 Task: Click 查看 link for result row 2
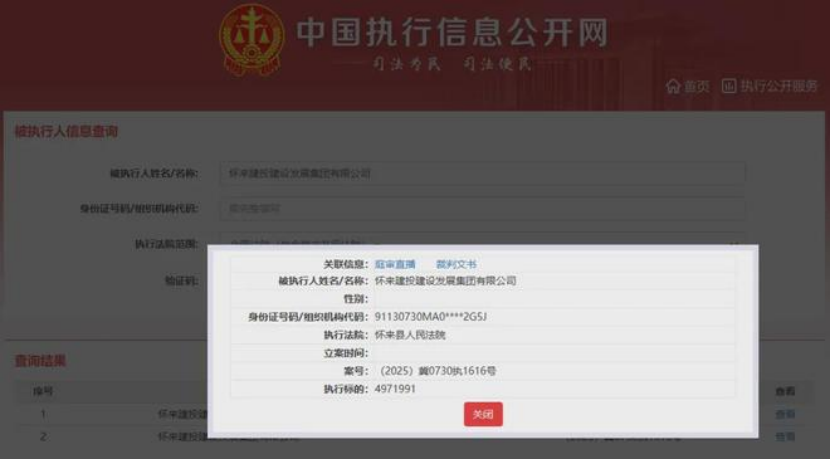pos(785,436)
